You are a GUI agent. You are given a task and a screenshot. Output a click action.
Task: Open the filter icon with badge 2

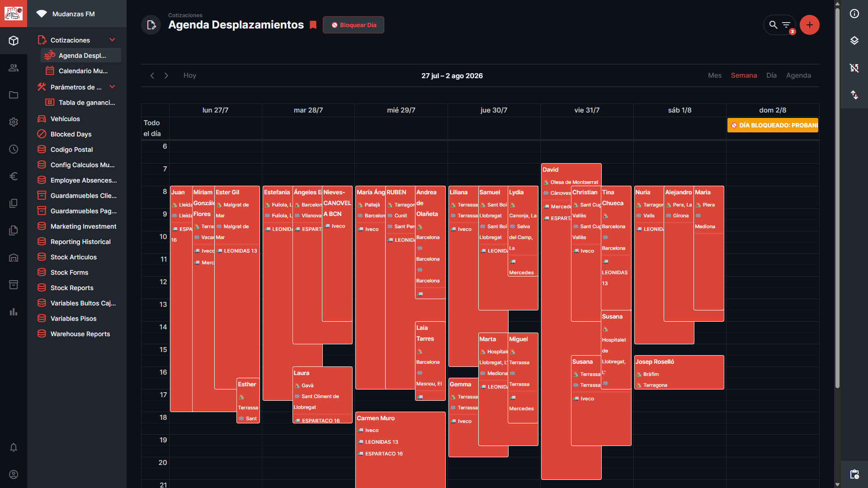point(787,25)
